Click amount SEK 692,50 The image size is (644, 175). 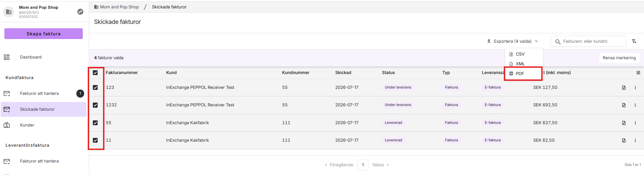[x=545, y=105]
